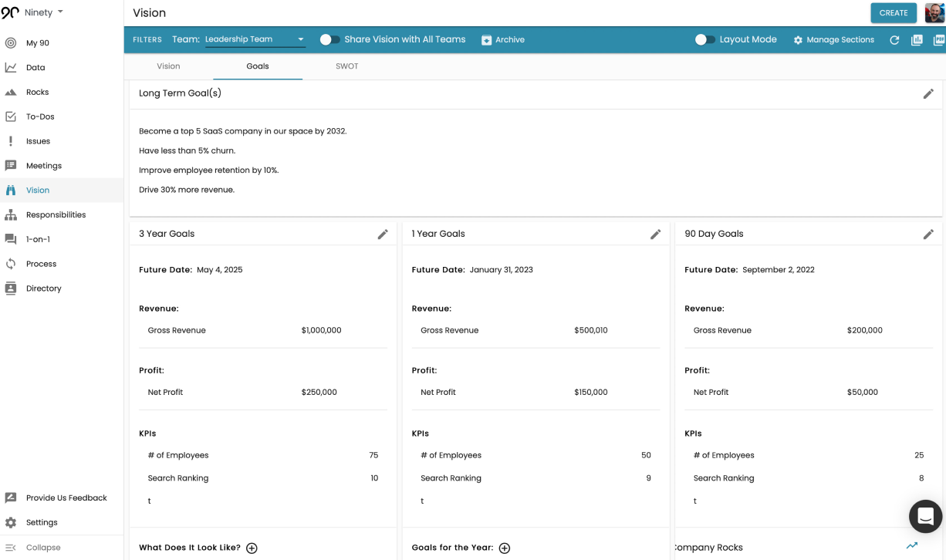Screen dimensions: 946x560
Task: Switch to the SWOT tab
Action: pyautogui.click(x=346, y=66)
